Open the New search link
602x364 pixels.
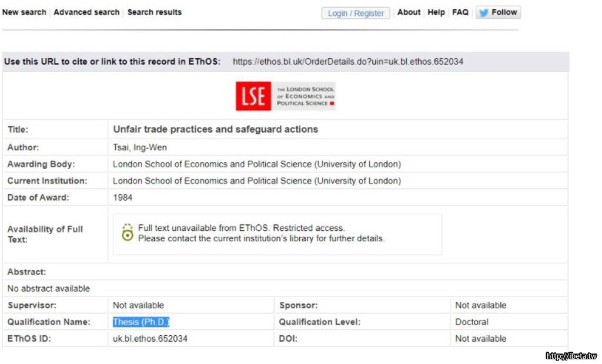(x=24, y=12)
